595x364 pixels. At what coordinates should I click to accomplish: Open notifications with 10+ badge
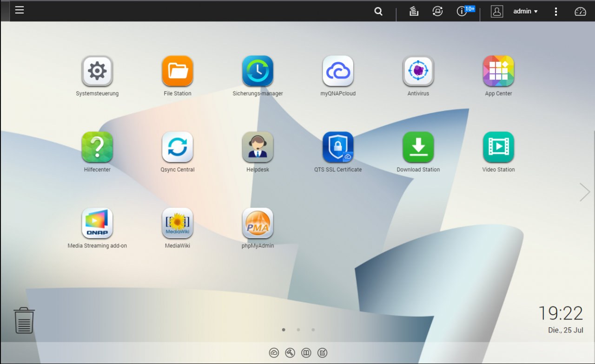click(x=462, y=12)
